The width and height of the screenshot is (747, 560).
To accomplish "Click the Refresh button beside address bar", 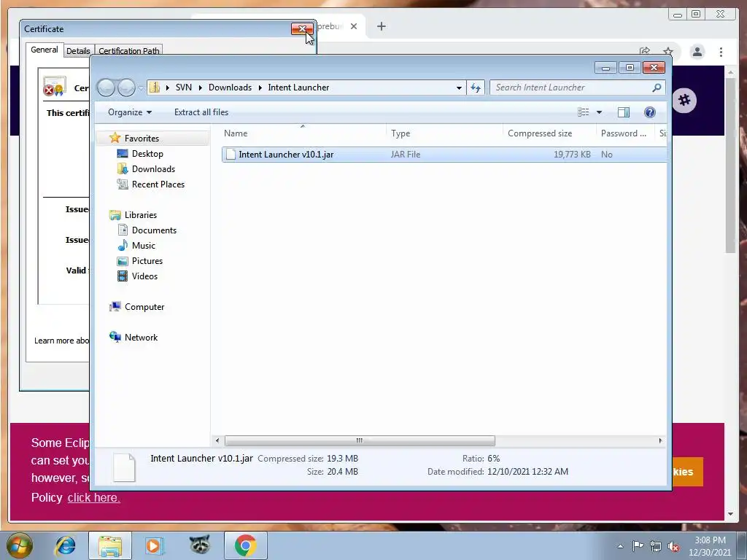I will pos(476,87).
